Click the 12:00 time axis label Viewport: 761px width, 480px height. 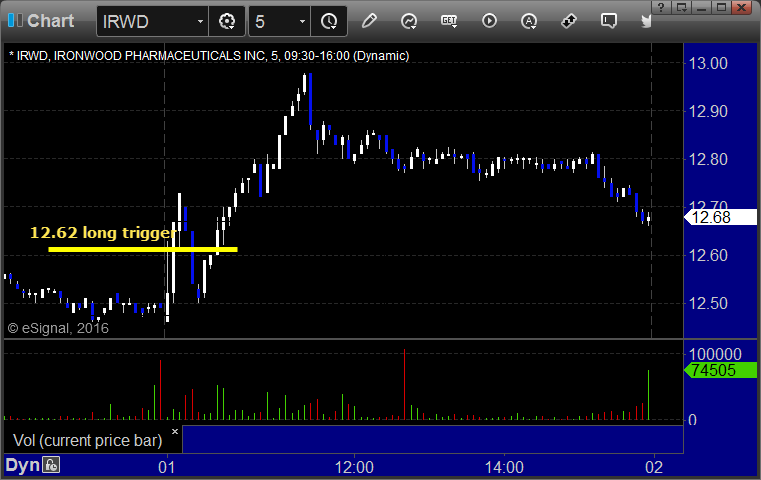pos(354,467)
